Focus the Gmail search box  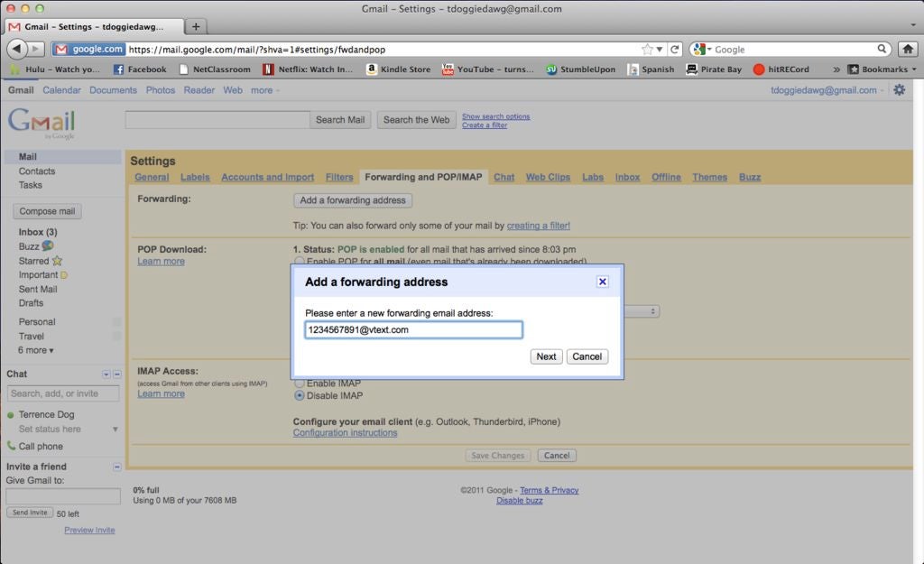[217, 120]
